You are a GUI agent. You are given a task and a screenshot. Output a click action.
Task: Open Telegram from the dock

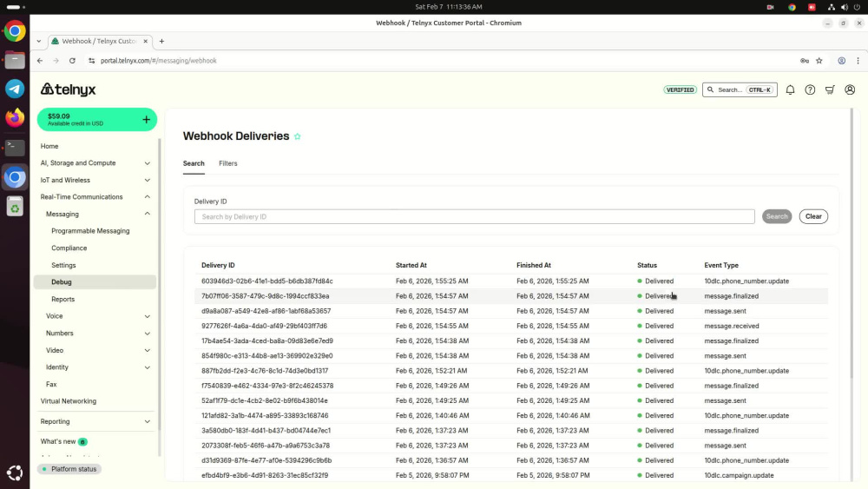(x=15, y=89)
